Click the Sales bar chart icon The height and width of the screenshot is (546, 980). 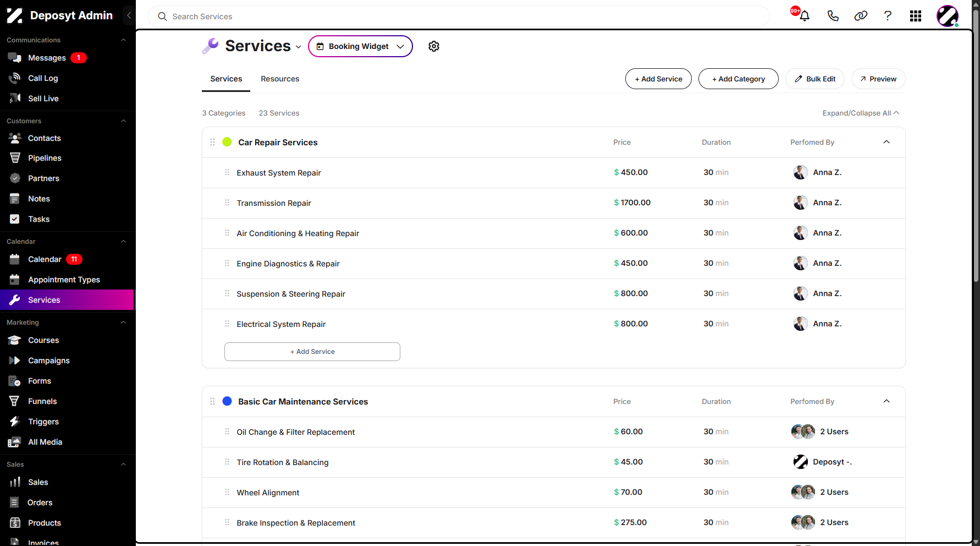pyautogui.click(x=15, y=482)
